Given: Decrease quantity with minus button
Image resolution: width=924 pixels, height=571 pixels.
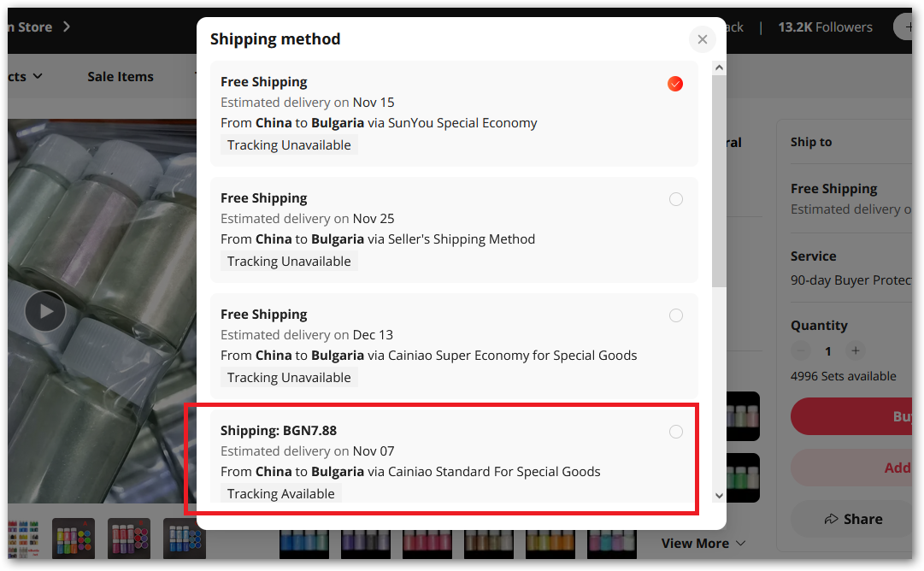Looking at the screenshot, I should tap(800, 350).
